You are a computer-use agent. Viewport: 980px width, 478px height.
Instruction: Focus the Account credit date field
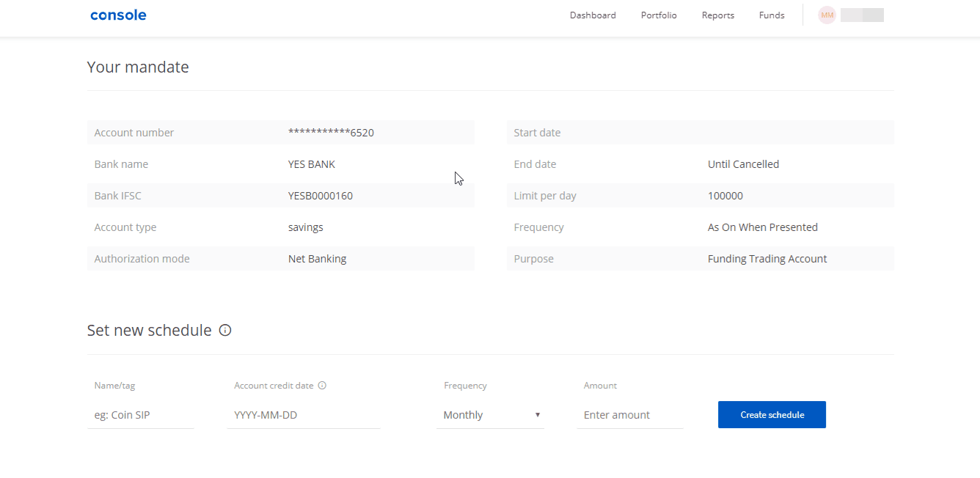pyautogui.click(x=304, y=415)
